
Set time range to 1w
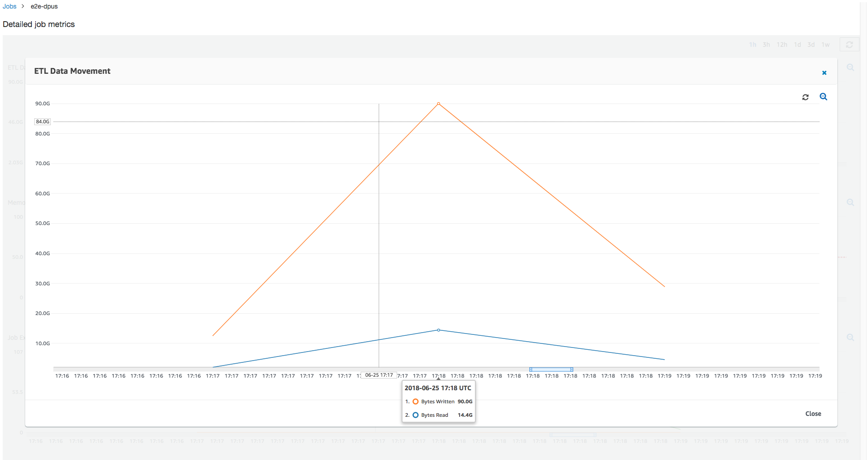tap(825, 45)
